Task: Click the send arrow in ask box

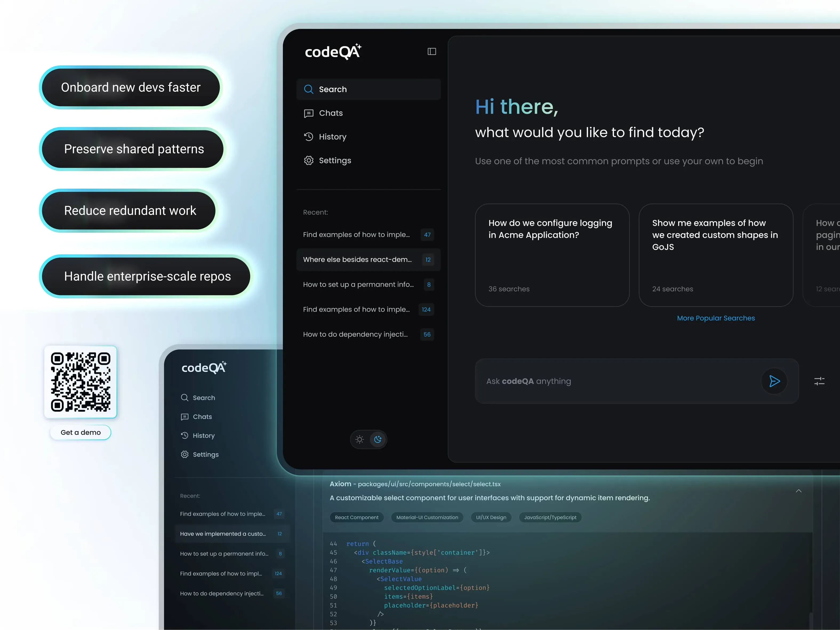Action: [x=774, y=381]
